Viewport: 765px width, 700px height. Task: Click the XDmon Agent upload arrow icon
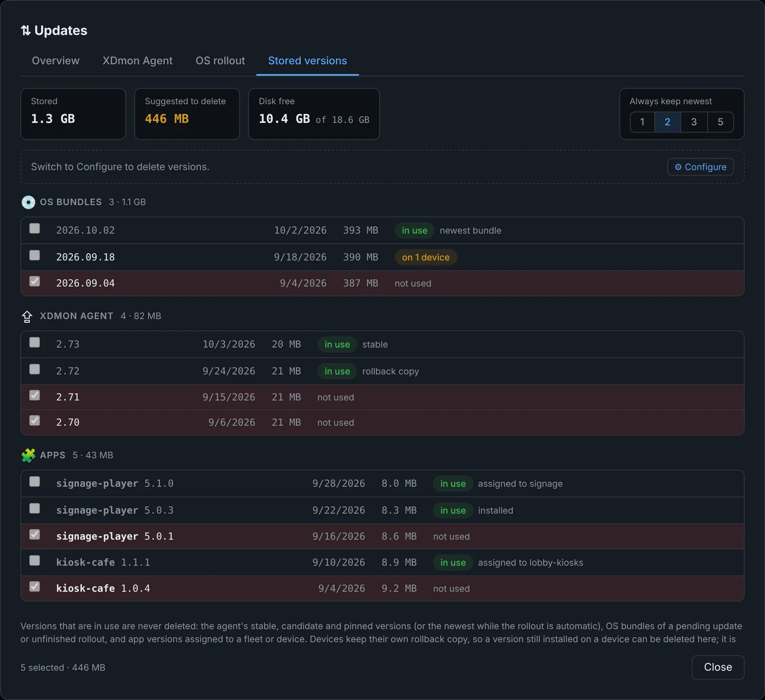click(x=27, y=317)
